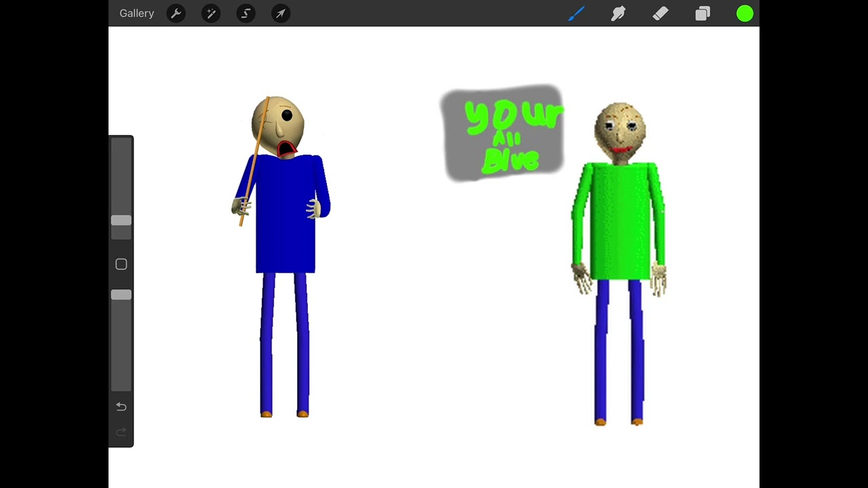Viewport: 868px width, 488px height.
Task: Tap the square modify button on sidebar
Action: (121, 264)
